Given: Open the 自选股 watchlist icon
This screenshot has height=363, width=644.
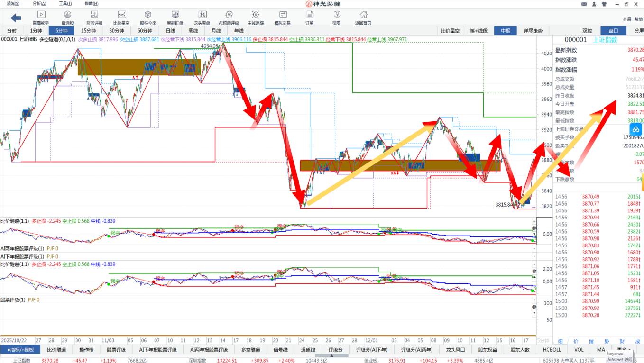Looking at the screenshot, I should [x=67, y=18].
